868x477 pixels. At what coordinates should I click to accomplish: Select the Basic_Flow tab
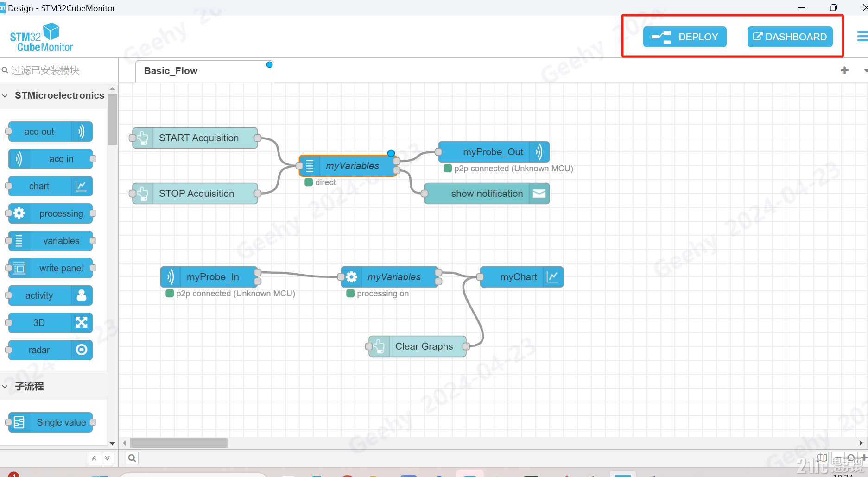click(x=204, y=71)
